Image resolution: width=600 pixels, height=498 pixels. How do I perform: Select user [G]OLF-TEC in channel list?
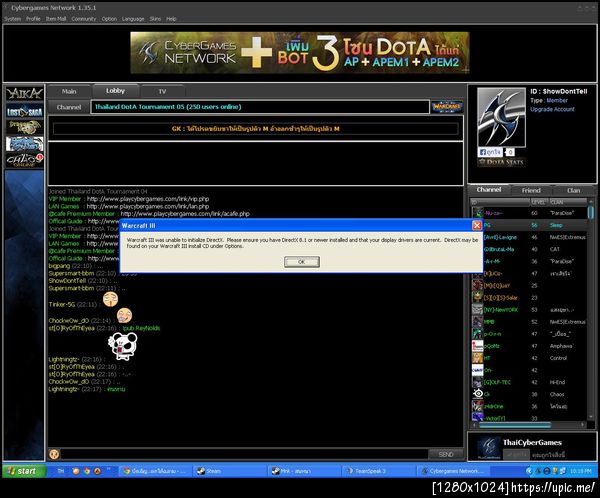point(529,382)
